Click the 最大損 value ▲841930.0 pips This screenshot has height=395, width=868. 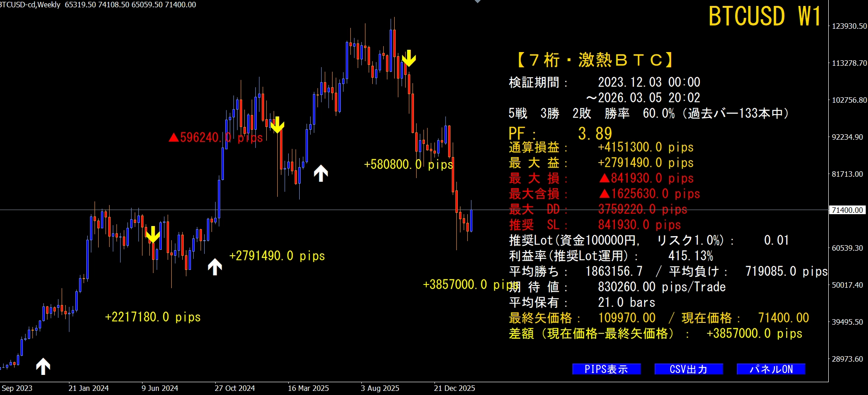tap(646, 178)
